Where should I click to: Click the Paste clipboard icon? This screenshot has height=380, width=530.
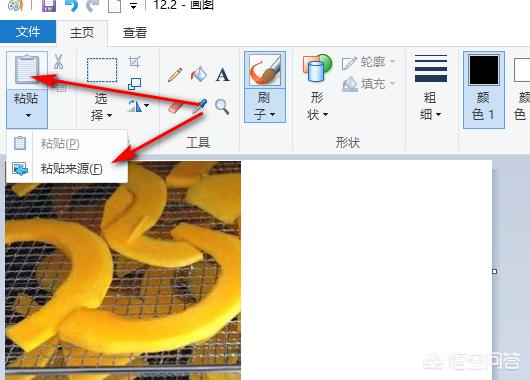[x=27, y=70]
